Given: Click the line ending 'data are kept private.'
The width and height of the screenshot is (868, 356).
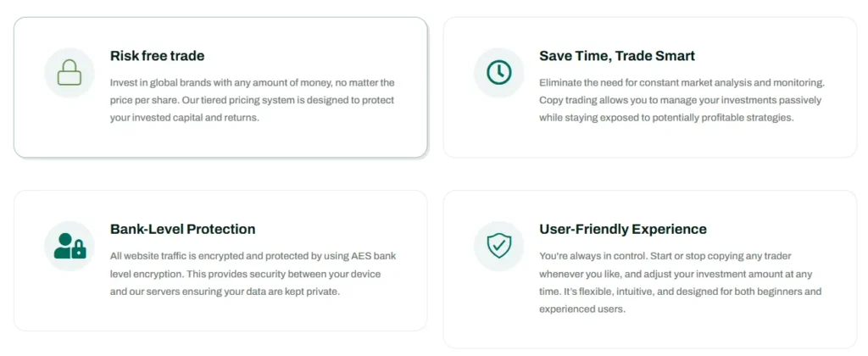Looking at the screenshot, I should point(224,292).
